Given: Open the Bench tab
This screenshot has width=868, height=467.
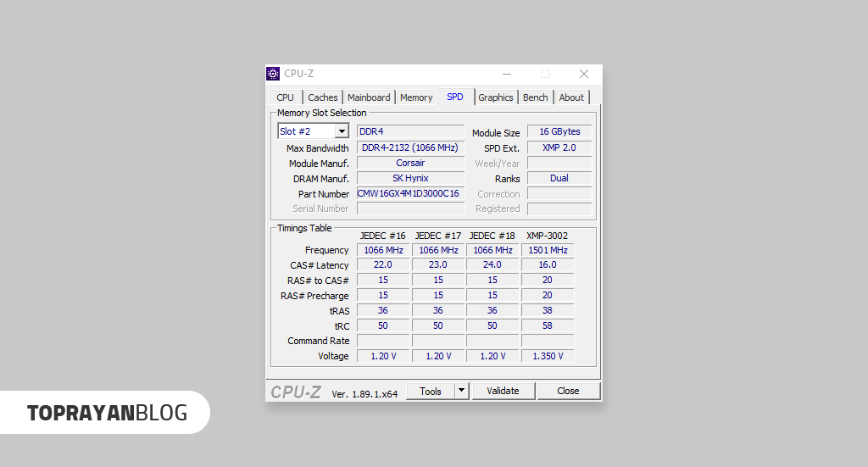Looking at the screenshot, I should click(535, 97).
